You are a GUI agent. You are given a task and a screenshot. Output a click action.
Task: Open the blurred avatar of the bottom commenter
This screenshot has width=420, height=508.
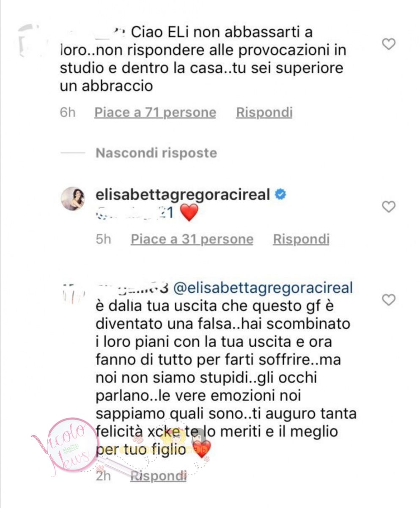tap(73, 293)
